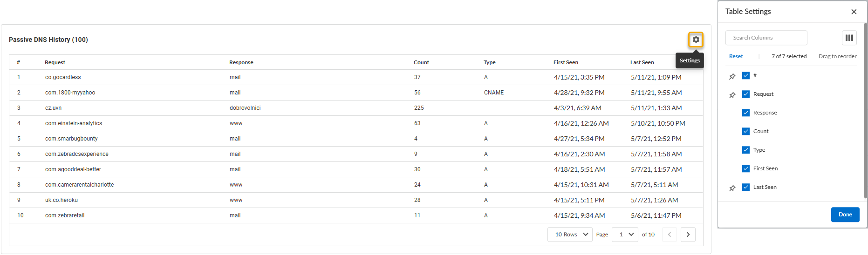Click the column layout icon button
The height and width of the screenshot is (255, 868).
[849, 38]
